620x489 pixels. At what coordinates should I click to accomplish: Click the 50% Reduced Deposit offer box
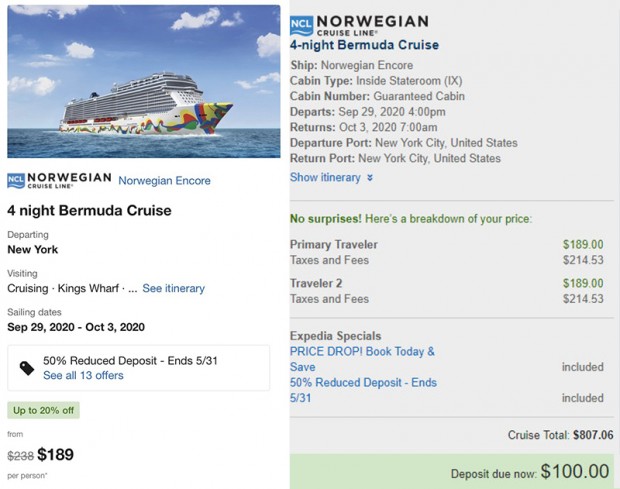pos(138,368)
